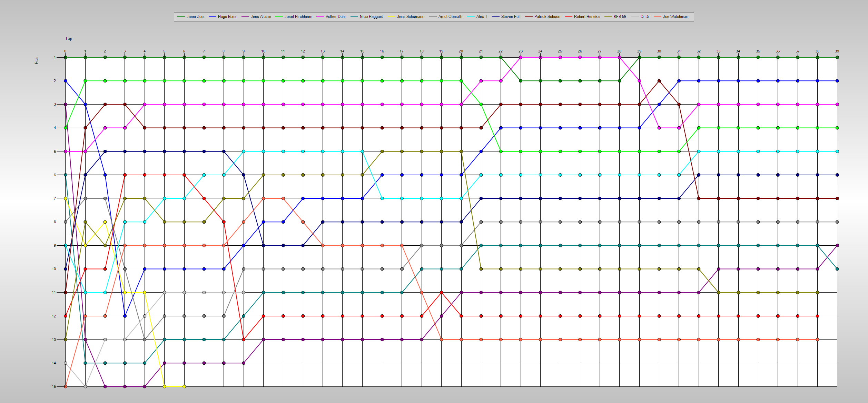Screen dimensions: 868x403
Task: Click position 12 label on the Pos axis
Action: (54, 316)
